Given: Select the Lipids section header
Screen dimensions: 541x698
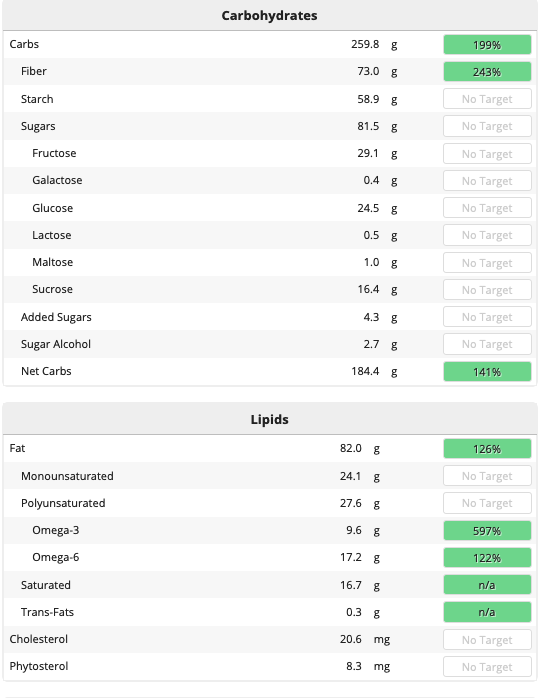Looking at the screenshot, I should point(270,419).
